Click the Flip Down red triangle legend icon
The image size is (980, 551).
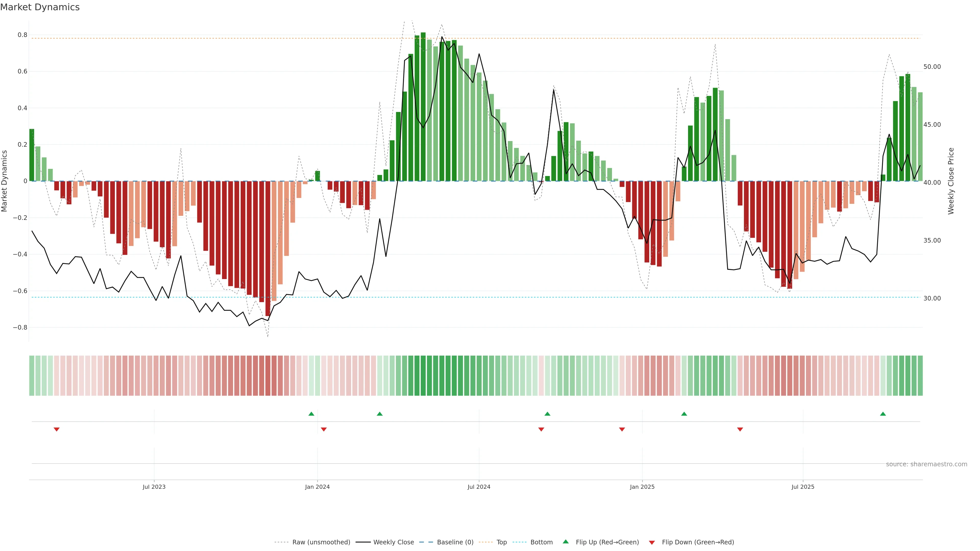pyautogui.click(x=652, y=542)
